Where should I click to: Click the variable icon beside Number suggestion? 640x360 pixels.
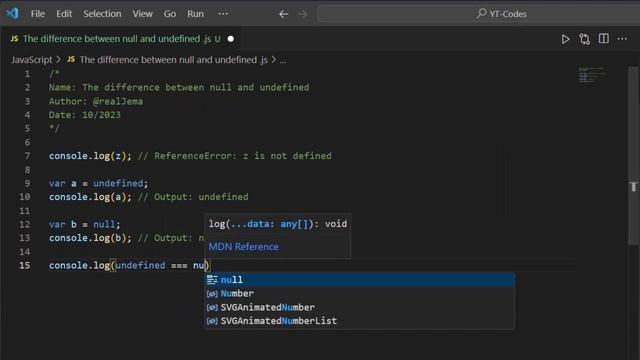(x=212, y=294)
